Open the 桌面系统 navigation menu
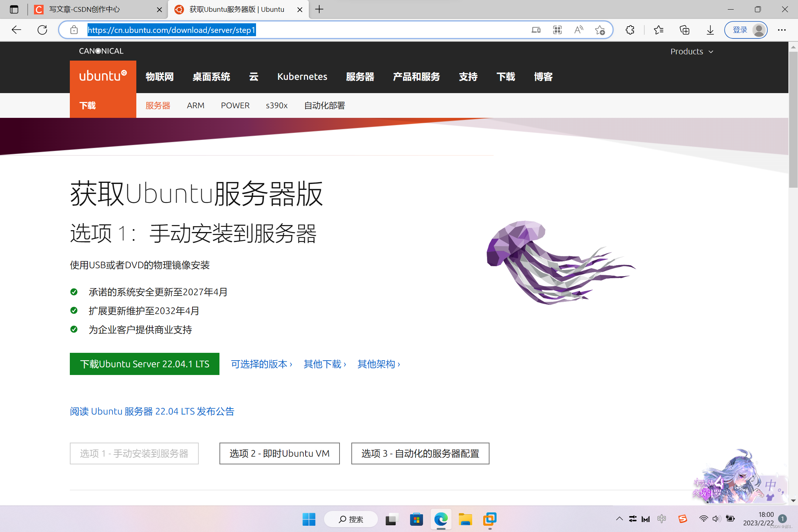Viewport: 798px width, 532px height. tap(211, 76)
